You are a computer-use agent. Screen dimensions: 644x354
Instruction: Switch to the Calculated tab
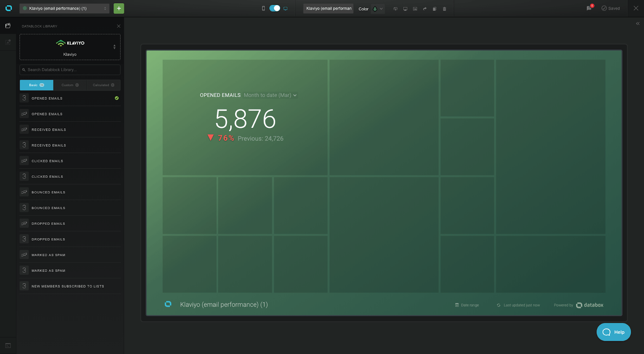[103, 85]
